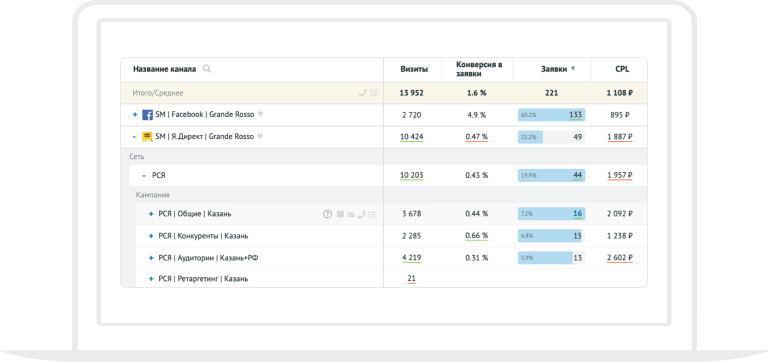This screenshot has height=362, width=769.
Task: Collapse the SM | Я.Директ | Grande Rosso row
Action: 135,137
